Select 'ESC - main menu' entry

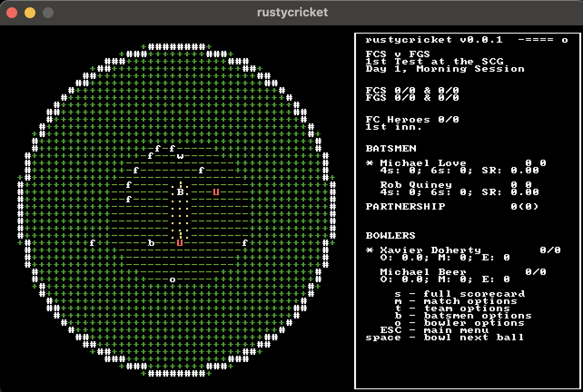pos(435,330)
